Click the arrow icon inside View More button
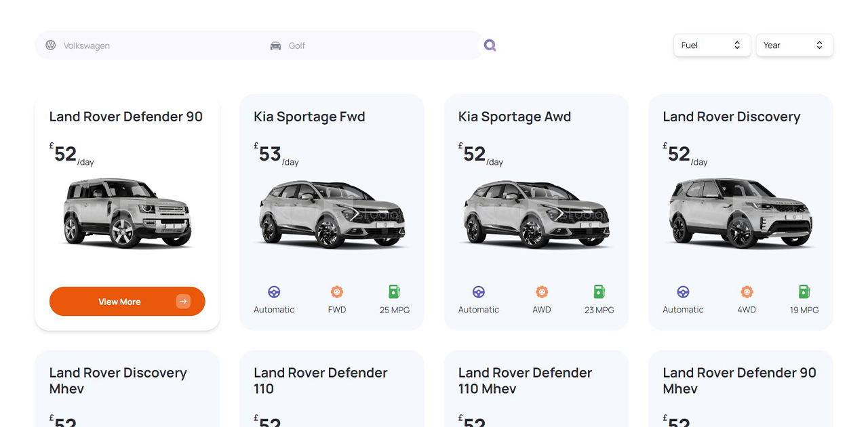This screenshot has height=427, width=868. point(183,302)
